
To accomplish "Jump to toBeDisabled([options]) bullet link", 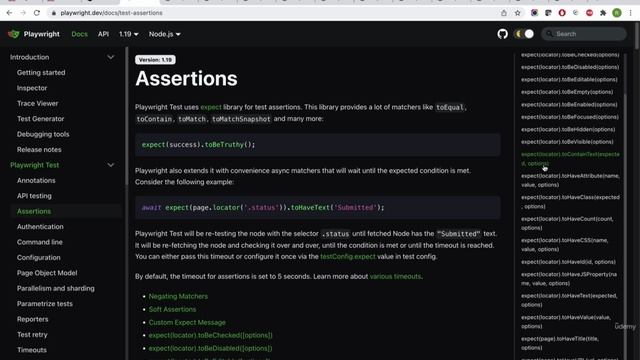I will pyautogui.click(x=210, y=349).
